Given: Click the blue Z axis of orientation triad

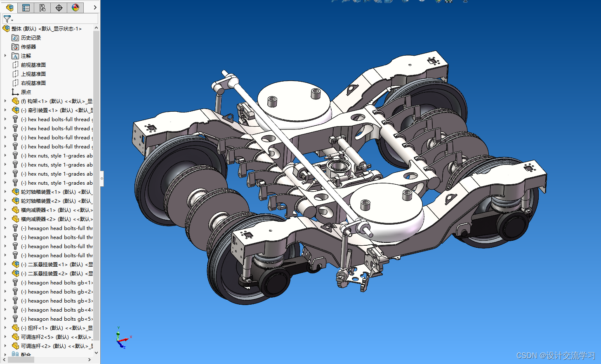Looking at the screenshot, I should [121, 344].
